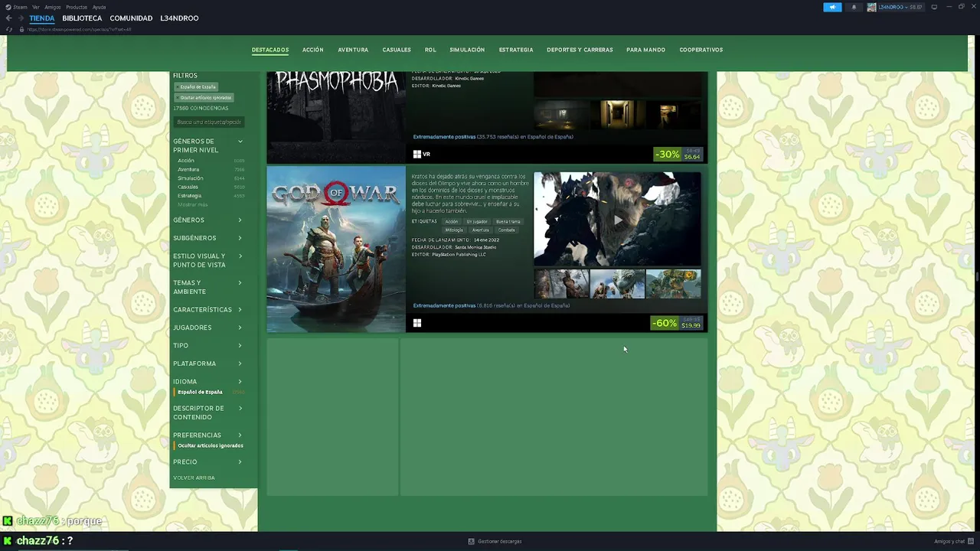This screenshot has width=980, height=551.
Task: Open the Amigos menu
Action: pyautogui.click(x=53, y=7)
